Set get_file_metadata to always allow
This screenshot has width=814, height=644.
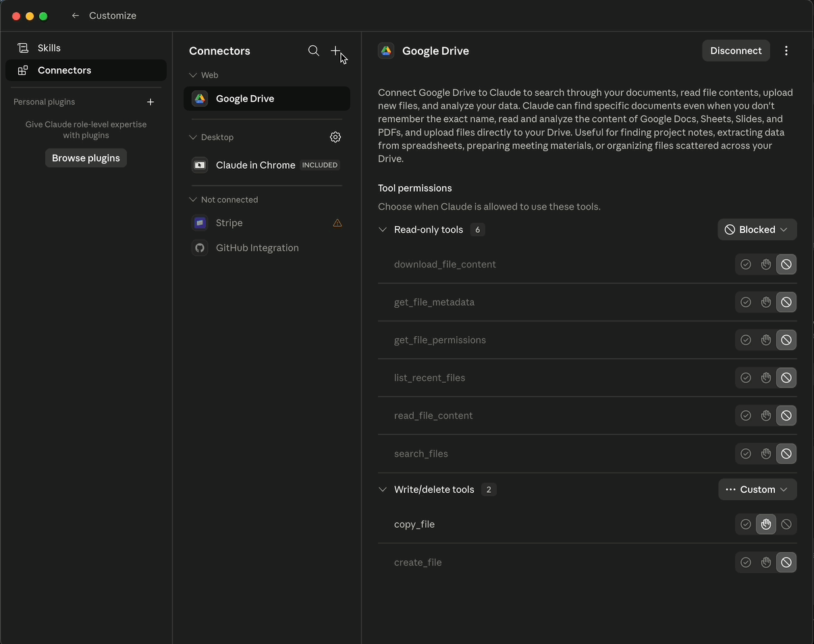[746, 302]
